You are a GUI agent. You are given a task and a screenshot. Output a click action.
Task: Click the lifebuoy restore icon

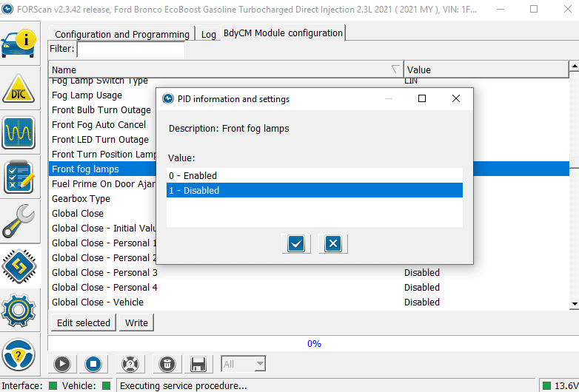[x=130, y=364]
